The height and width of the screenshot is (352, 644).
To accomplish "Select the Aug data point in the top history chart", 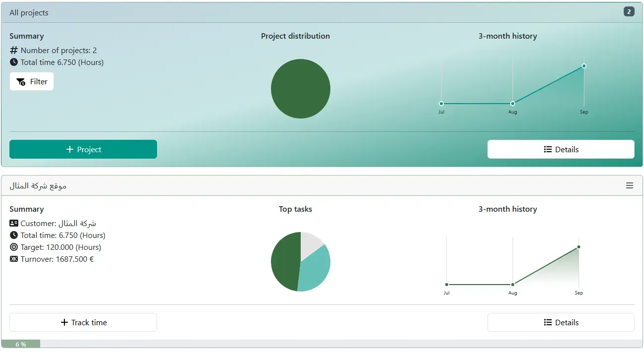I will 513,104.
